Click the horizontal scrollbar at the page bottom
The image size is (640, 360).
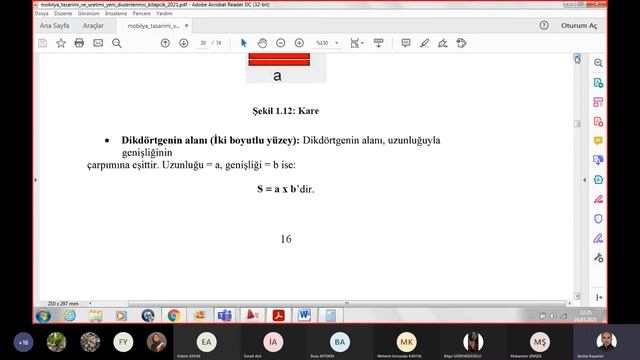(347, 303)
